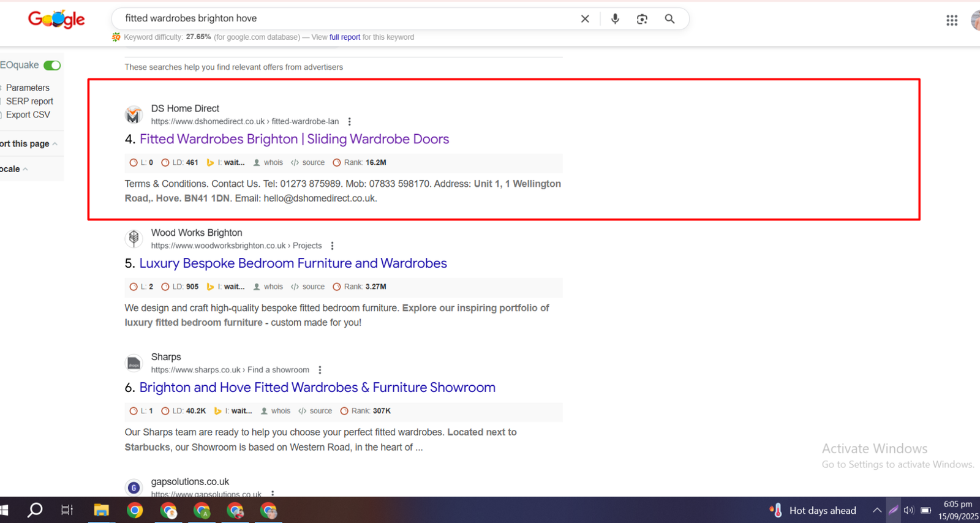Open three-dot menu for Sharps result
Viewport: 980px width, 523px height.
point(320,370)
